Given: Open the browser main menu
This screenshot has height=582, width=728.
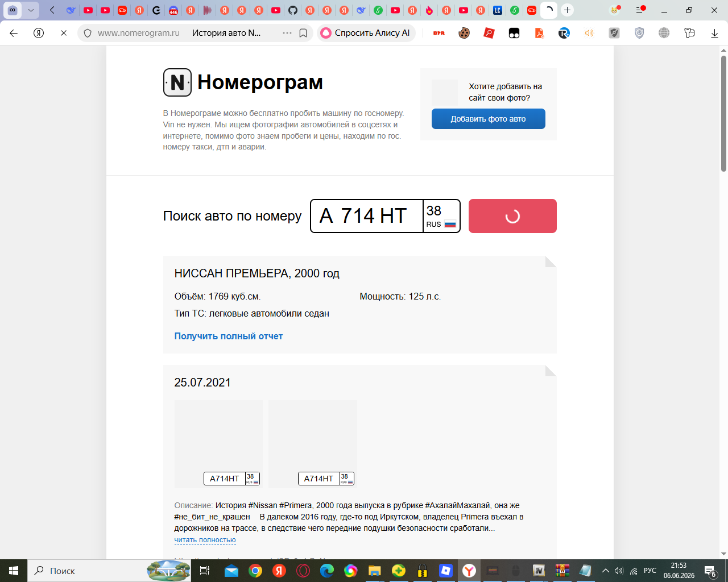Looking at the screenshot, I should [640, 10].
